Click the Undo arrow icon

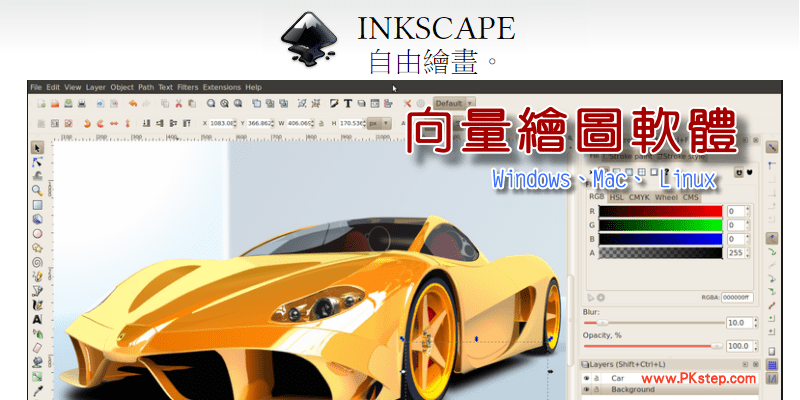tap(133, 104)
